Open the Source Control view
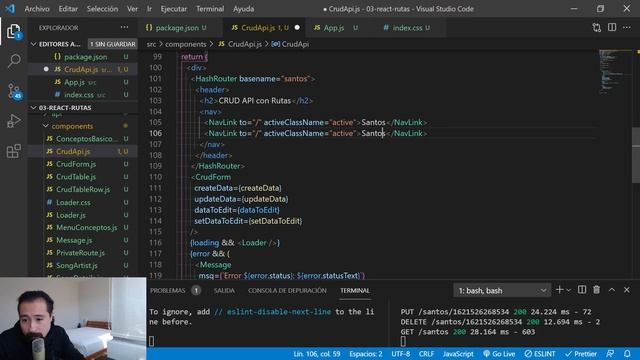This screenshot has width=640, height=360. [x=14, y=91]
